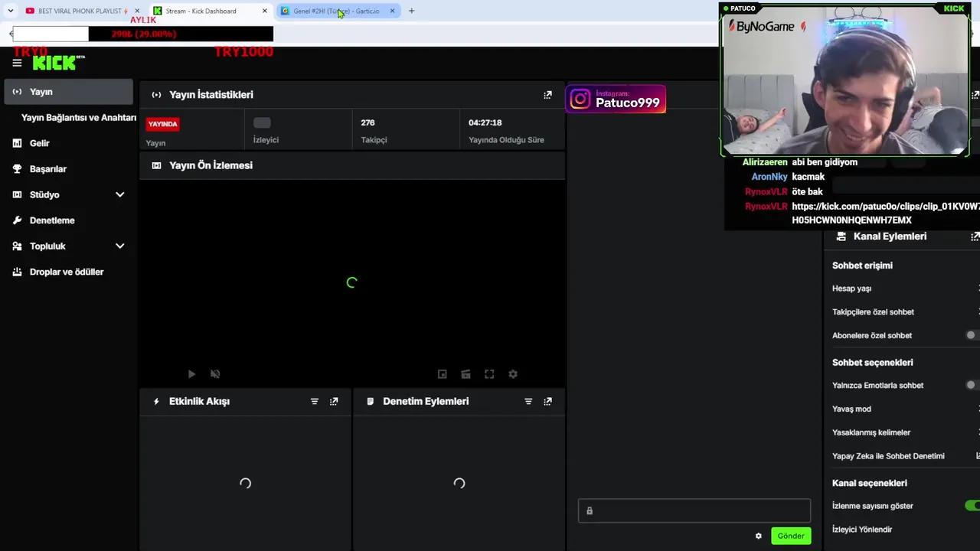Viewport: 980px width, 551px height.
Task: Pop out the Etkinlik Akışı panel
Action: click(x=334, y=401)
